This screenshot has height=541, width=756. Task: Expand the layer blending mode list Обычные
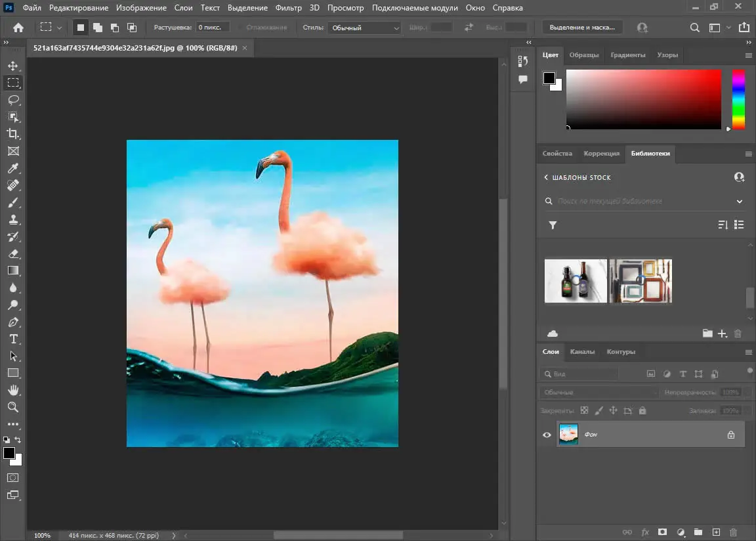597,392
